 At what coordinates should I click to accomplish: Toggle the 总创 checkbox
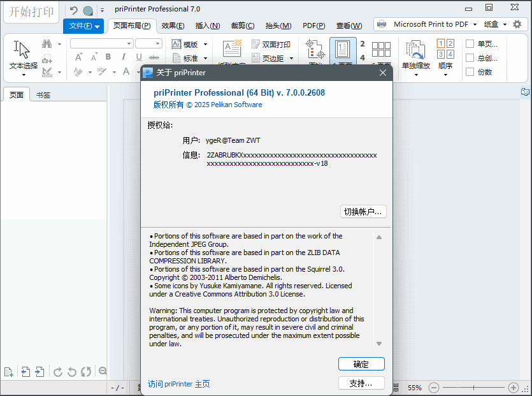click(470, 58)
